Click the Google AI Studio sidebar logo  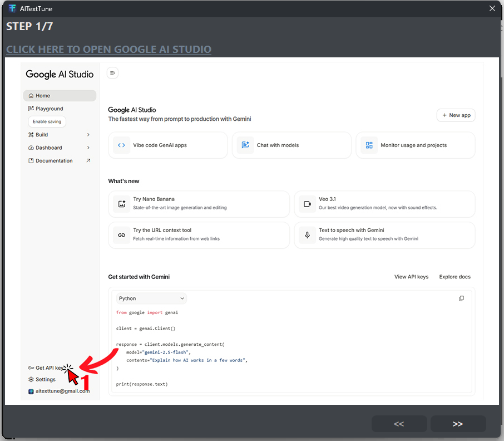[60, 74]
